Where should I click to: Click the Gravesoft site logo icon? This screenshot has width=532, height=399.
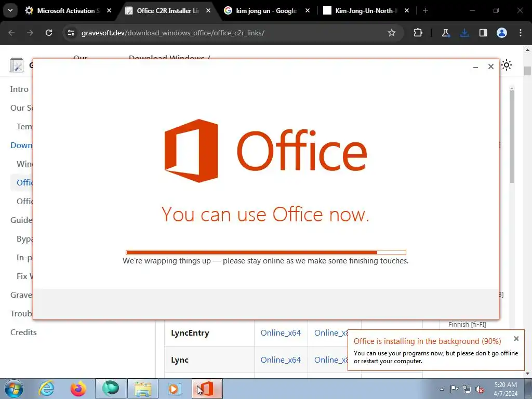pos(16,65)
